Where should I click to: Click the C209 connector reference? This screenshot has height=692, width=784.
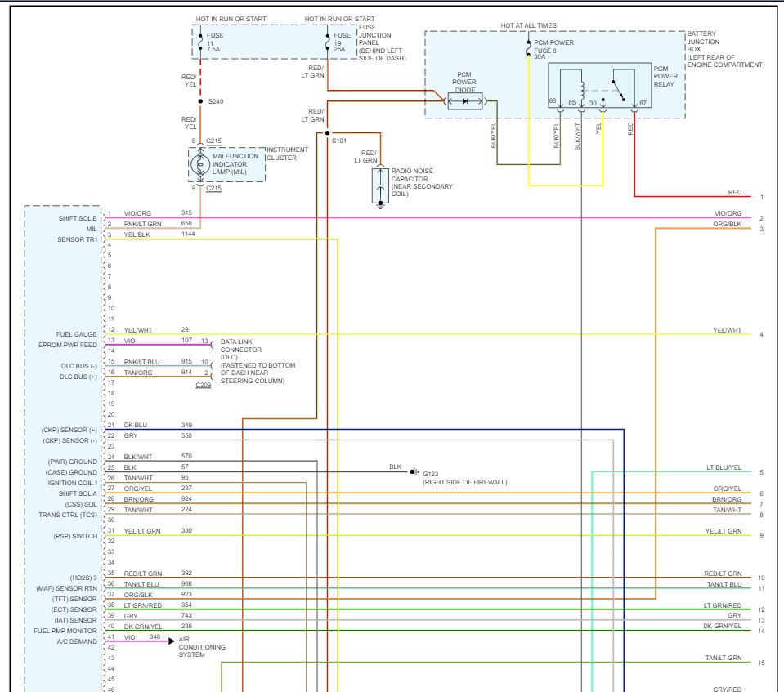tap(204, 385)
